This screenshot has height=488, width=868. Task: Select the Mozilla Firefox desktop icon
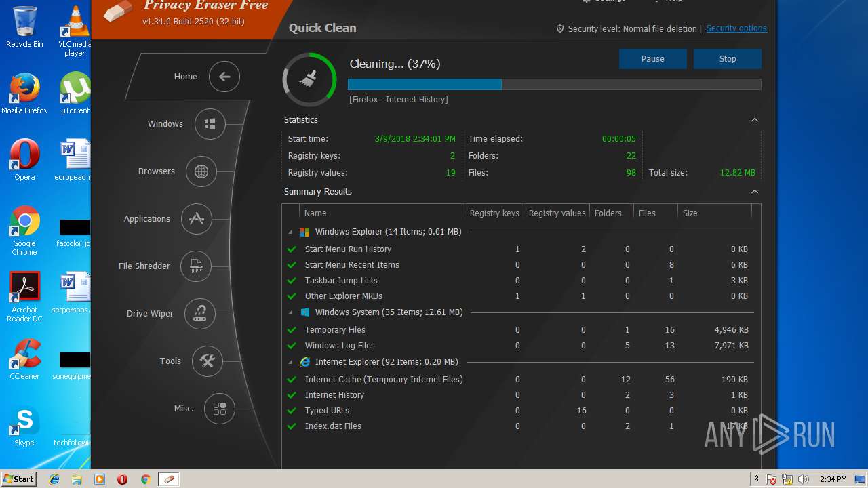tap(24, 94)
